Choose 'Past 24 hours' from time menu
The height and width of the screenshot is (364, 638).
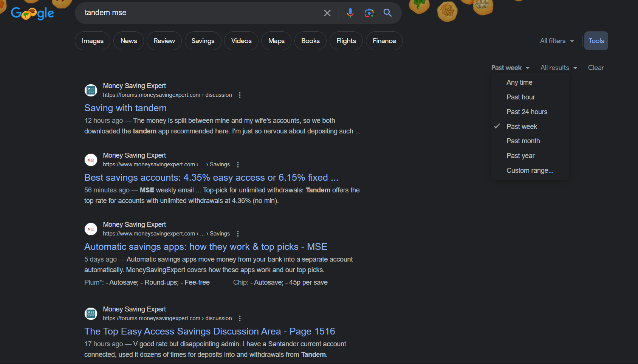(530, 112)
